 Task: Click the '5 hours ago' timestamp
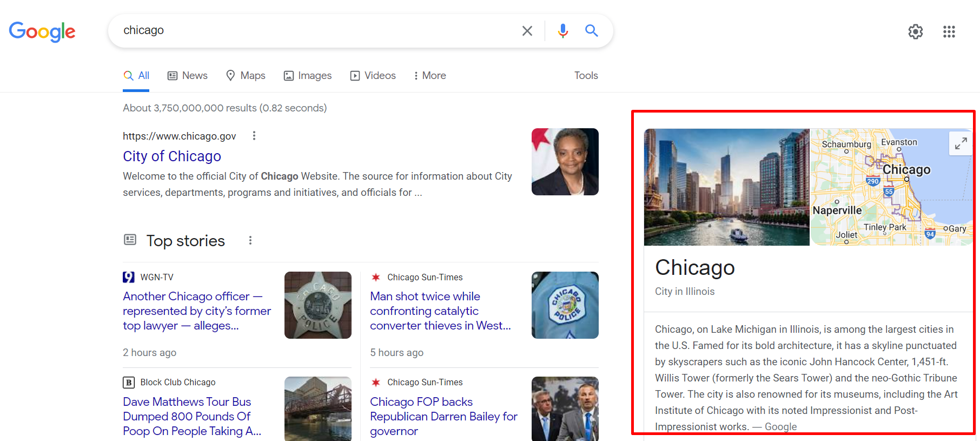click(397, 353)
